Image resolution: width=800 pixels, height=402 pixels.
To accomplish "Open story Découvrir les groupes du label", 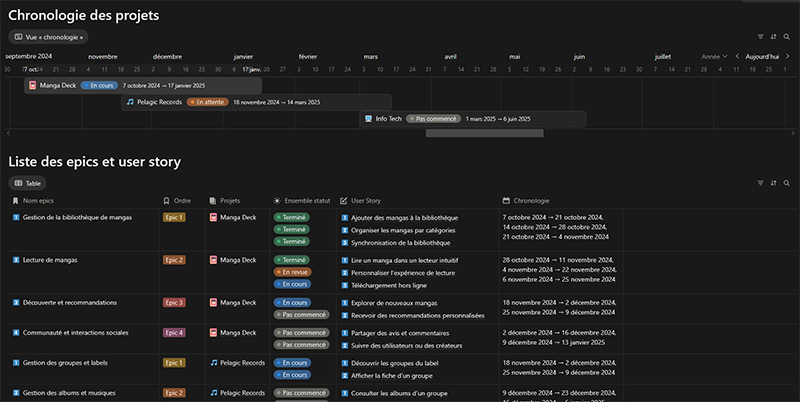I will pos(394,363).
